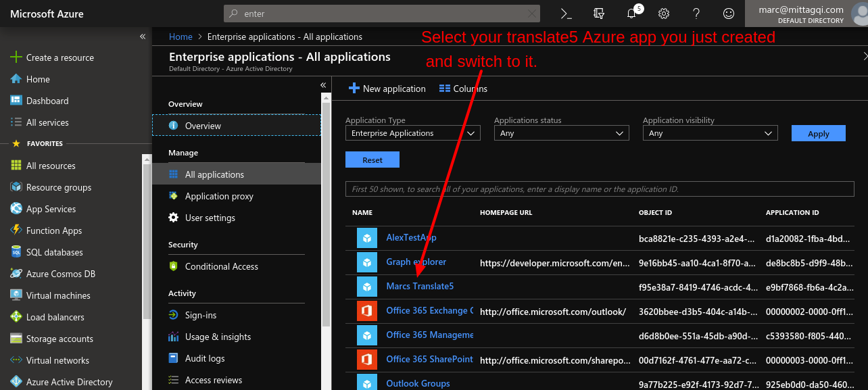Click the Columns button
868x390 pixels.
point(463,89)
